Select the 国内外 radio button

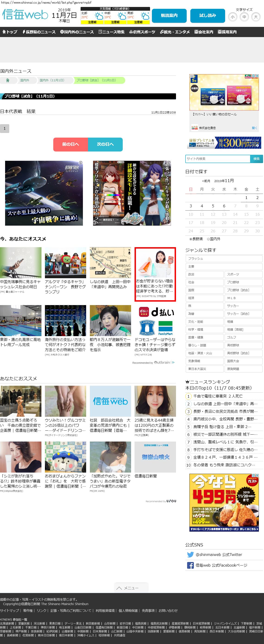point(208,239)
